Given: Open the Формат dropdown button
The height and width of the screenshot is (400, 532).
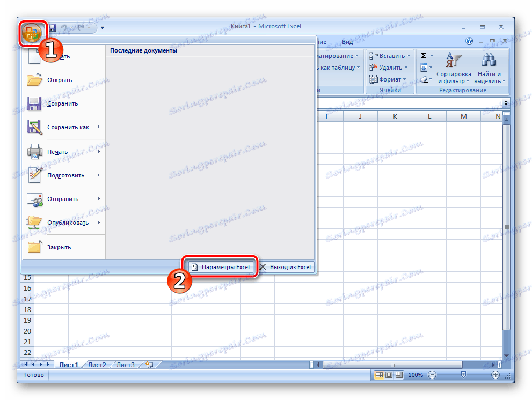Looking at the screenshot, I should 388,80.
